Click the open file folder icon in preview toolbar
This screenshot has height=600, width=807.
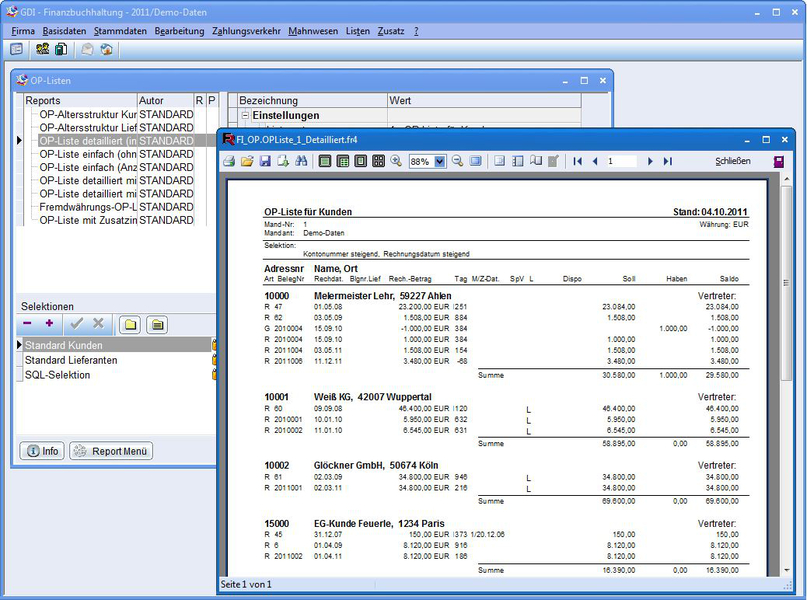click(247, 161)
